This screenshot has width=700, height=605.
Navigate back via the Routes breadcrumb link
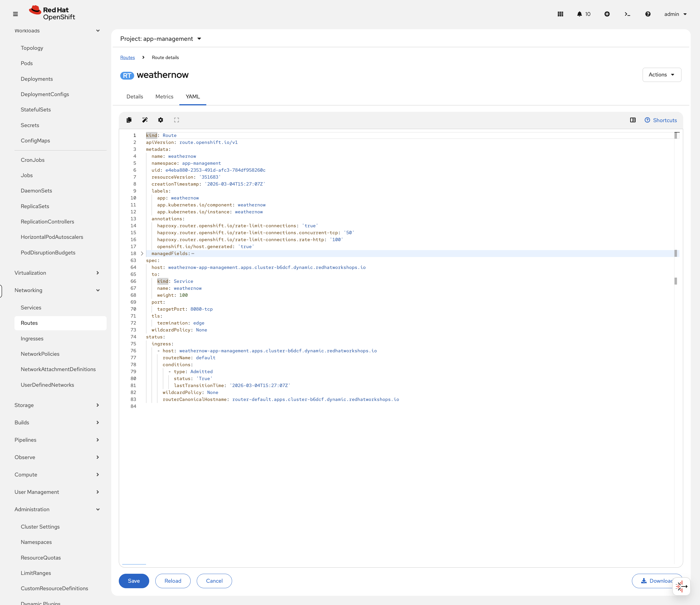pos(127,57)
